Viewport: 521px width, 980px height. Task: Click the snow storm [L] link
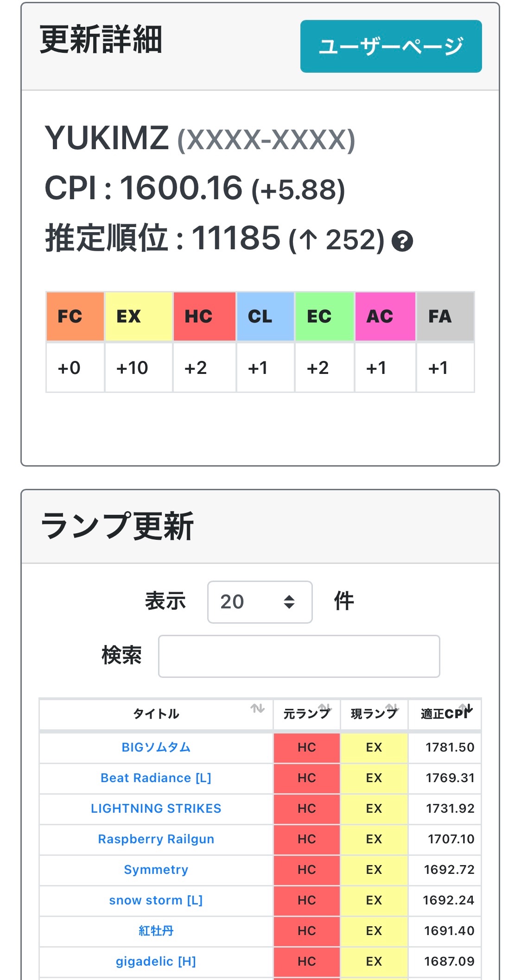pos(156,900)
